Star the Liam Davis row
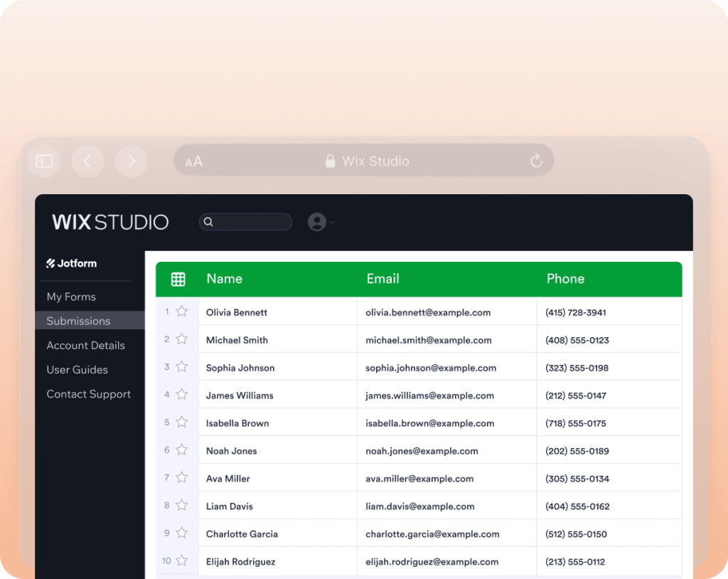Image resolution: width=728 pixels, height=579 pixels. 182,505
